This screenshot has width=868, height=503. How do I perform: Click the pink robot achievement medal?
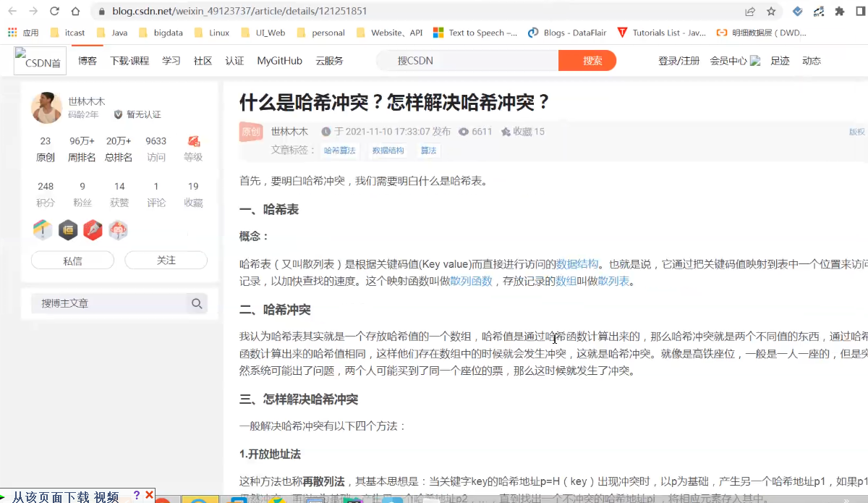pyautogui.click(x=118, y=230)
